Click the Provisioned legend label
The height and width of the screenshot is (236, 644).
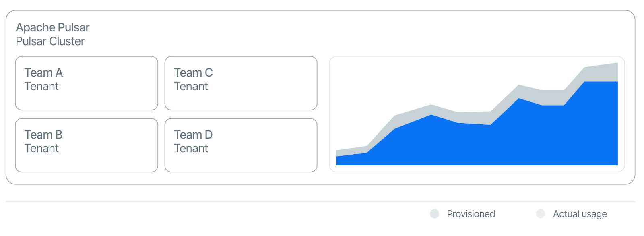tap(471, 214)
